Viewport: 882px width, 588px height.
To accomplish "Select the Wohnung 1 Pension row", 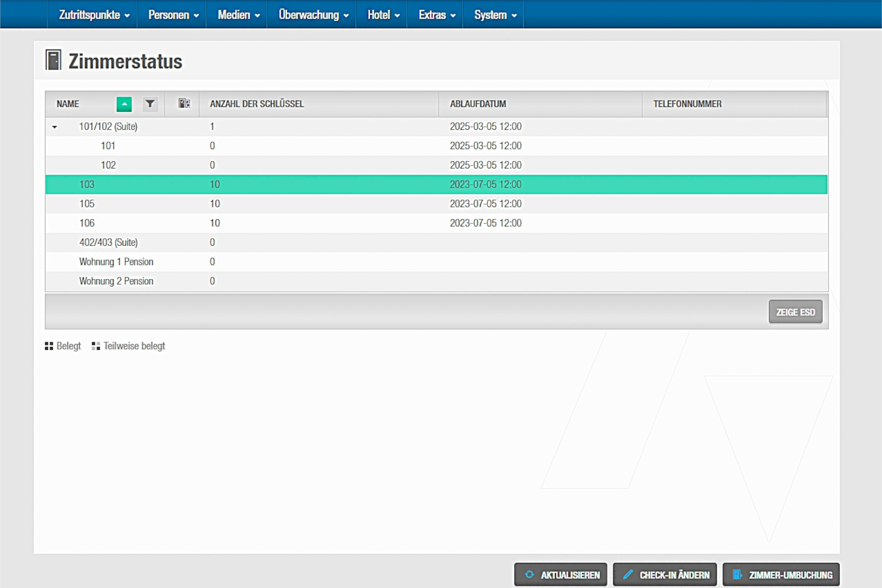I will click(x=116, y=262).
